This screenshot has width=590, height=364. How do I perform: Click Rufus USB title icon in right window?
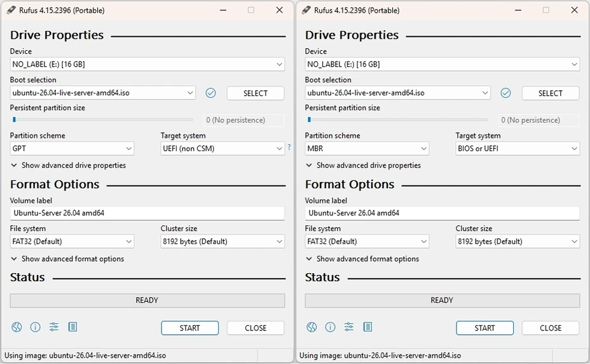306,10
